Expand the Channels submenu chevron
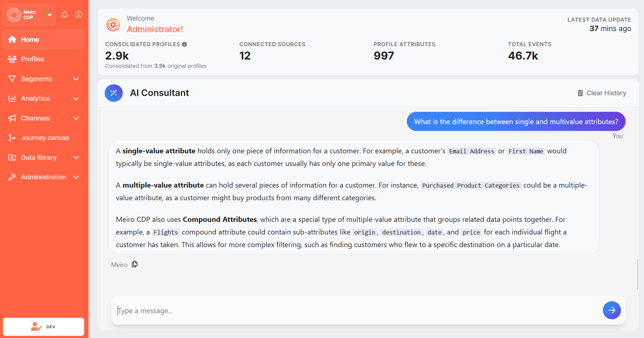The height and width of the screenshot is (338, 644). (x=76, y=118)
